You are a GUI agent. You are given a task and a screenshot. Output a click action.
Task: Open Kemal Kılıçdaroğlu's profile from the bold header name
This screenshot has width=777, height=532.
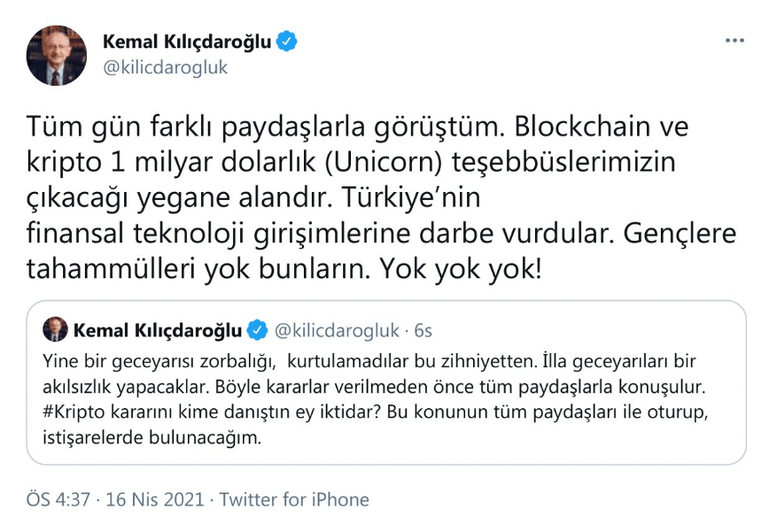tap(187, 41)
